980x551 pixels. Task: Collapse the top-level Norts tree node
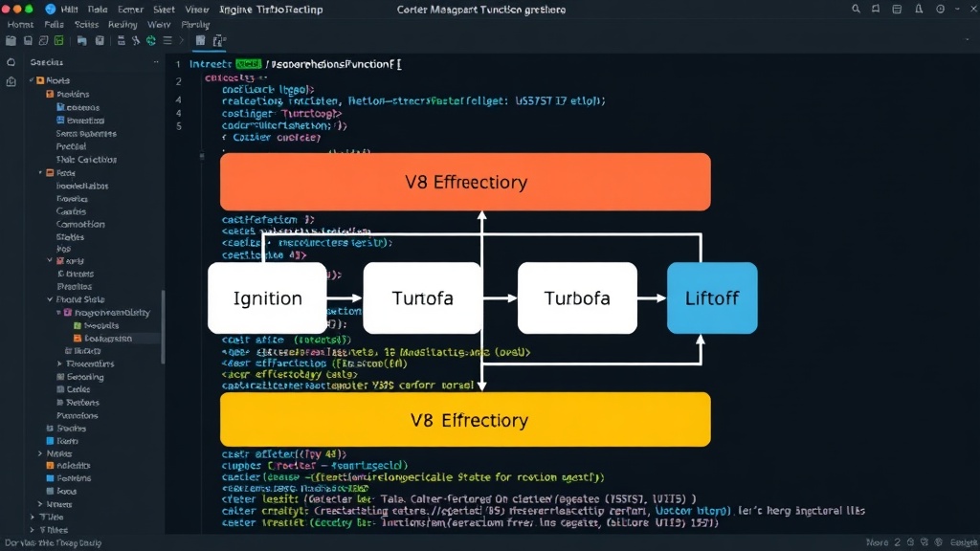click(32, 80)
